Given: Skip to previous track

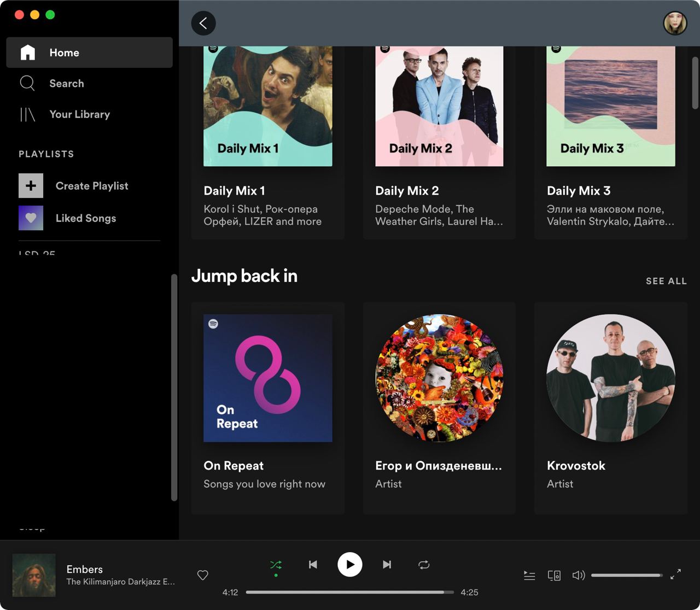Looking at the screenshot, I should (x=313, y=565).
